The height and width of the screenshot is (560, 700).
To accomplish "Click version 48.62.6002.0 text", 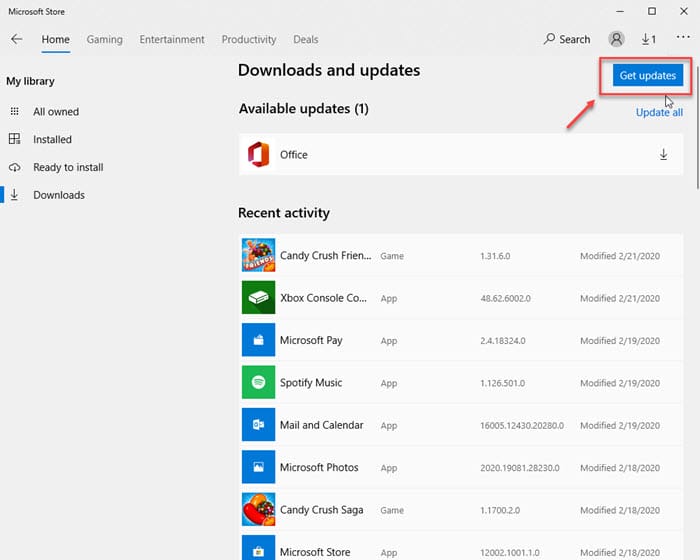I will [505, 298].
